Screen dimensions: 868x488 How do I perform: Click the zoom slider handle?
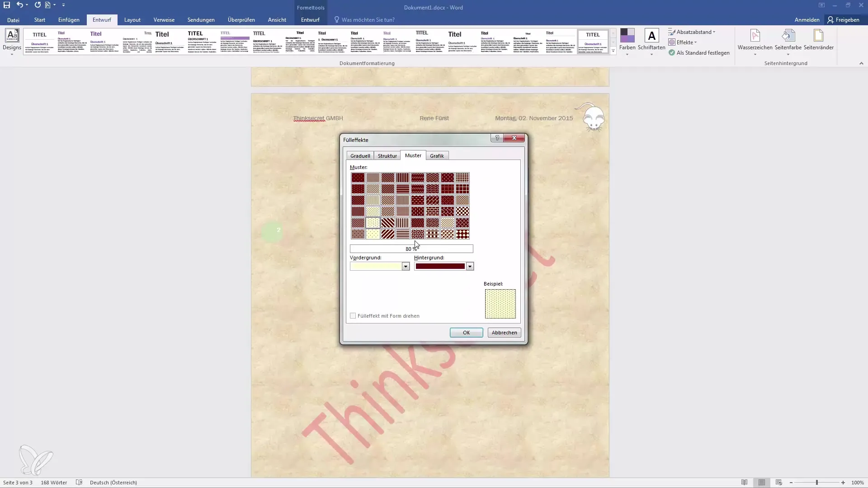[x=817, y=483]
